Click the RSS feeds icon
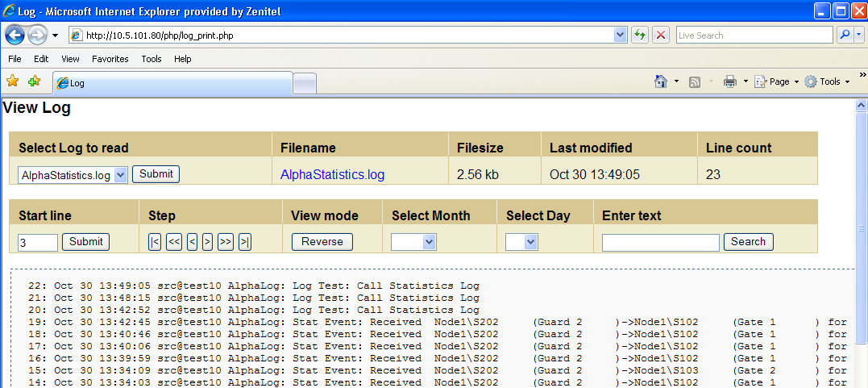The image size is (868, 388). 695,82
